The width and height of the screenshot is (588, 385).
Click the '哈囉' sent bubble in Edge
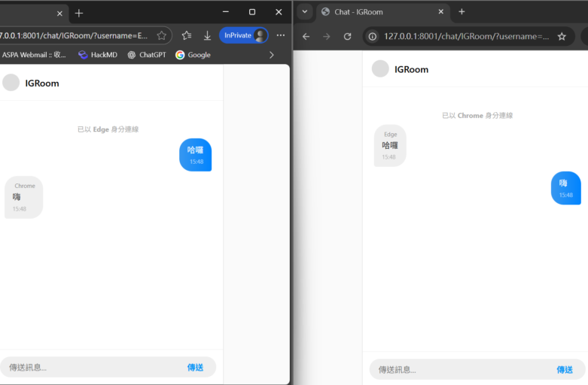196,155
